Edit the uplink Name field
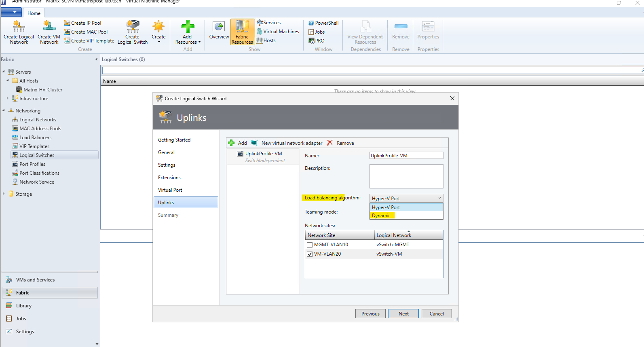This screenshot has width=644, height=347. coord(406,156)
